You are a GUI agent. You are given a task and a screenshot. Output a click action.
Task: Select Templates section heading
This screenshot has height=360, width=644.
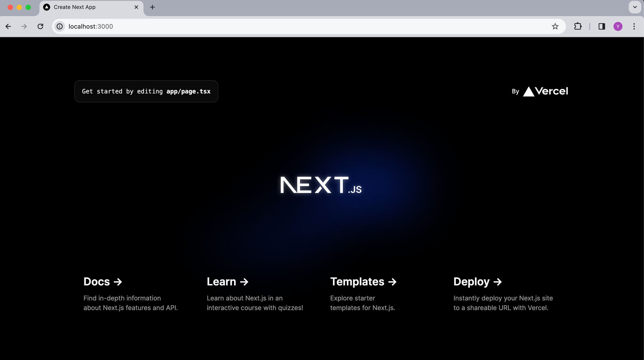[363, 281]
